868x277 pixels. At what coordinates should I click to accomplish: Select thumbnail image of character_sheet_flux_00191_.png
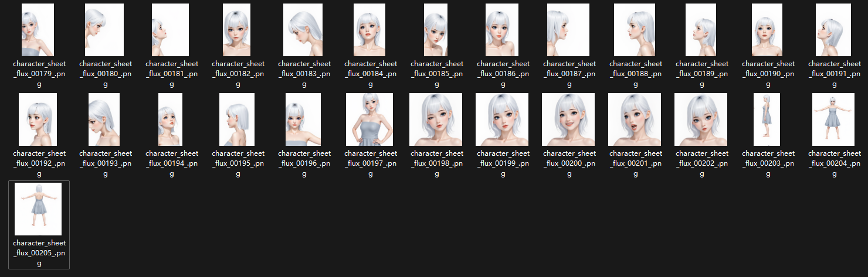coord(834,30)
